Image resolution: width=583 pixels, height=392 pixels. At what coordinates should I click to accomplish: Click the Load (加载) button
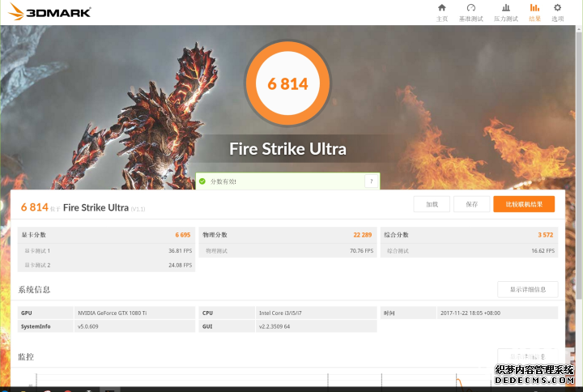432,204
